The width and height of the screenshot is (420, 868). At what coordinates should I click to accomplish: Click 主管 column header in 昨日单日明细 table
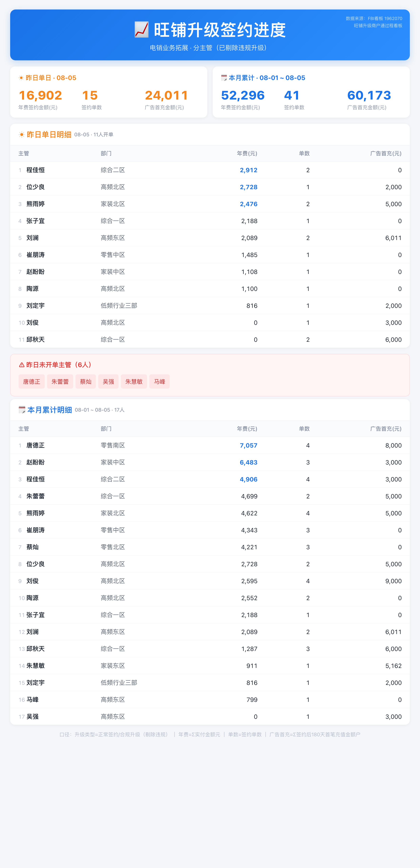24,153
